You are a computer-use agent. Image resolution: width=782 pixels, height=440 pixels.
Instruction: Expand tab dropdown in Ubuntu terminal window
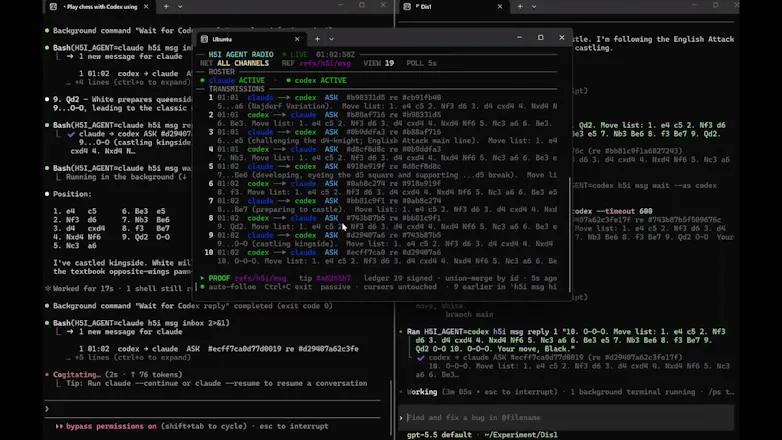point(331,39)
